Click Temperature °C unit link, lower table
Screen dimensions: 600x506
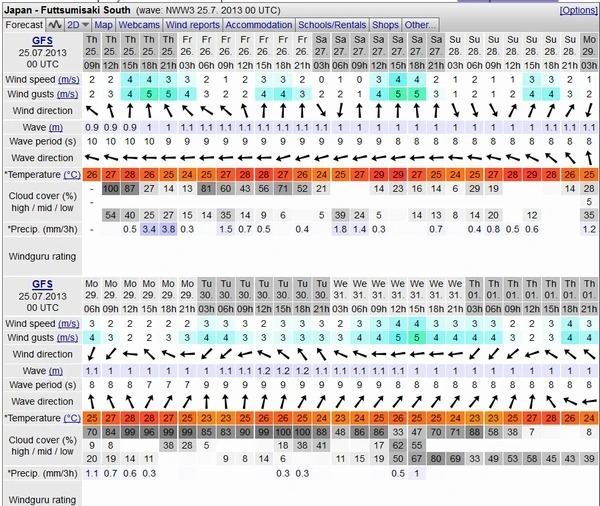[71, 417]
